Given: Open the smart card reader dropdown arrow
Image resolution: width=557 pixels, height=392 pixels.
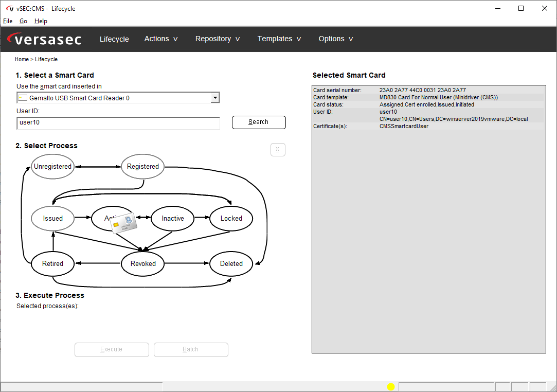Looking at the screenshot, I should [x=215, y=98].
